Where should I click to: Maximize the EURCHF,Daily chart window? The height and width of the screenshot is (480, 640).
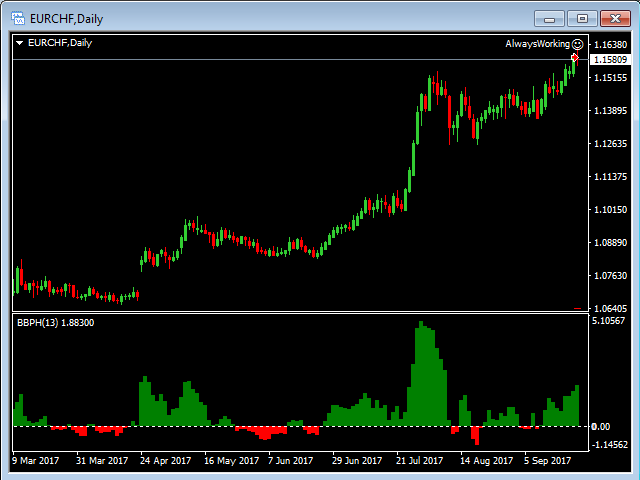point(583,18)
